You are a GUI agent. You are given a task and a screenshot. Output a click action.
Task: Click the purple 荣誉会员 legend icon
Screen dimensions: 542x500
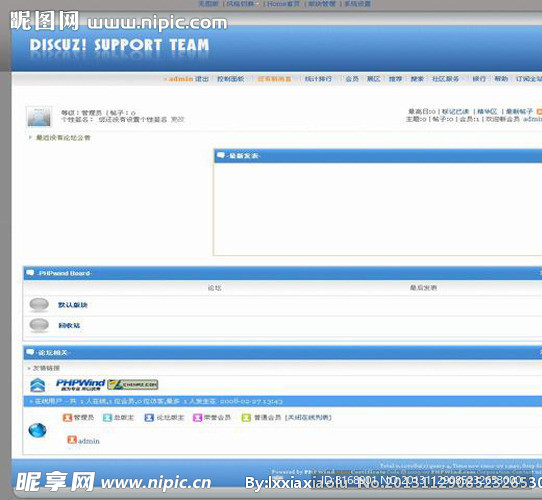(x=197, y=418)
